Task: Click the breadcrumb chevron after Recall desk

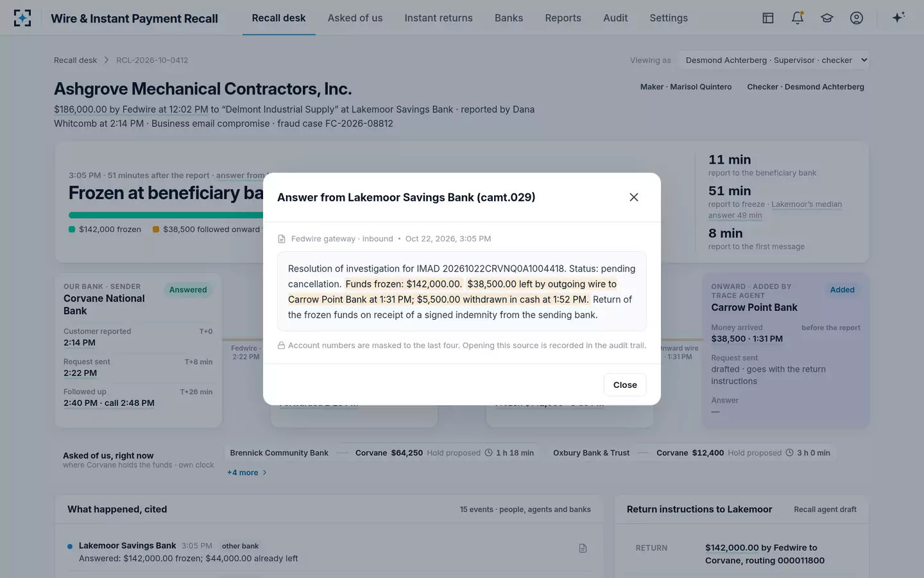Action: click(x=107, y=60)
